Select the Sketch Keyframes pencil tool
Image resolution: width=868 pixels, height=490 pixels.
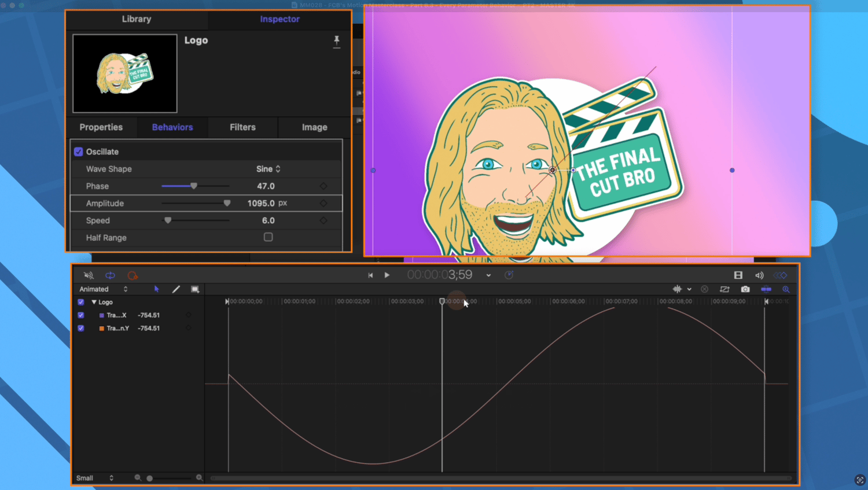coord(176,289)
